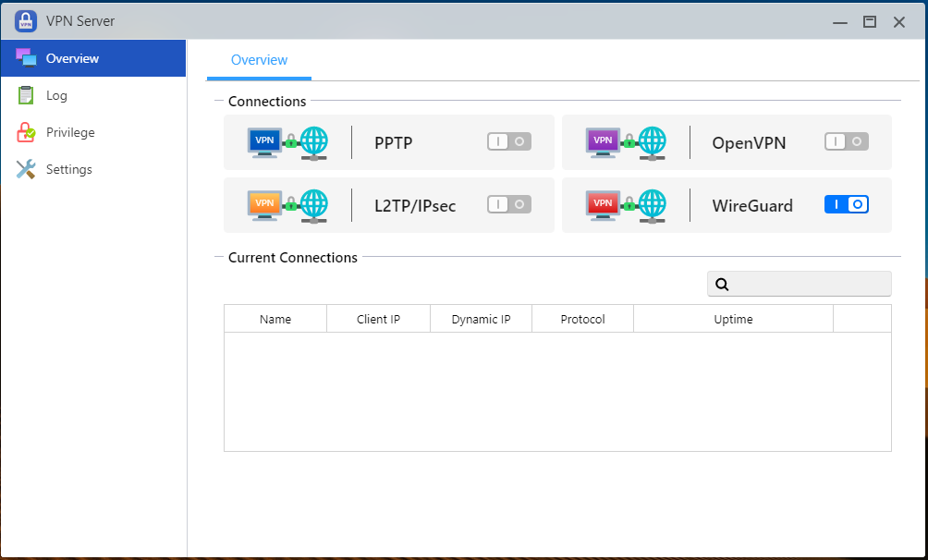
Task: Close the VPN Server window
Action: (x=899, y=22)
